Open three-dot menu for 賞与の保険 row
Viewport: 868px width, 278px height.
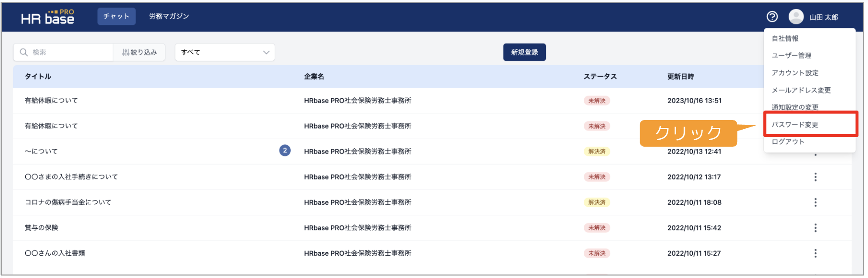click(x=815, y=228)
